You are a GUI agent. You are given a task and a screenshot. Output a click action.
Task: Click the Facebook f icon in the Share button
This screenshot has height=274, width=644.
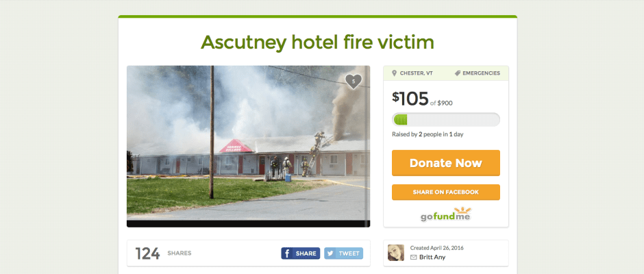pyautogui.click(x=287, y=253)
